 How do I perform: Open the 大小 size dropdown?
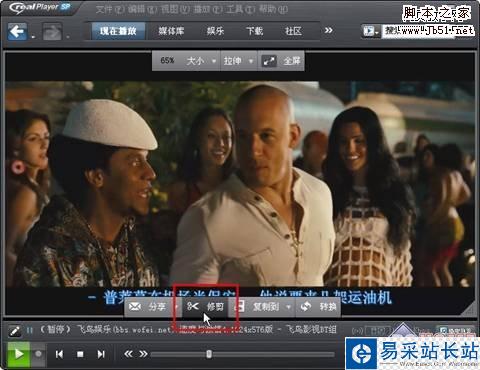click(201, 61)
